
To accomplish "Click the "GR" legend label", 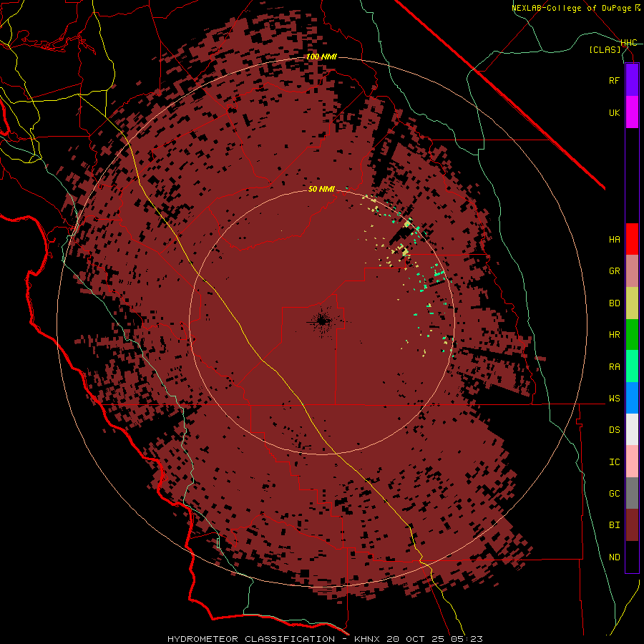I will [614, 271].
